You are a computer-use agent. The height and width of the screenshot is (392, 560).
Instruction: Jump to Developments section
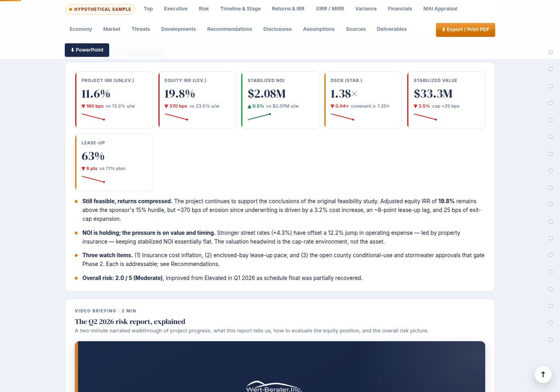click(178, 29)
